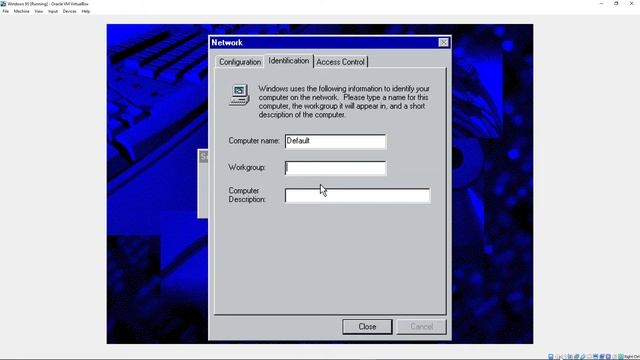640x360 pixels.
Task: Open the Devices menu
Action: click(x=69, y=11)
